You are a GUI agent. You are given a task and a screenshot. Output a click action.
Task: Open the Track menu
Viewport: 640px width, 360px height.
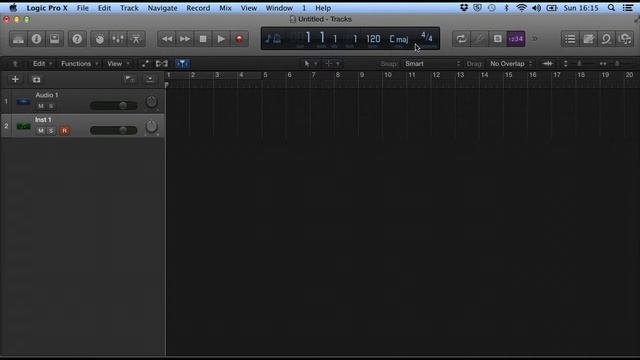point(129,8)
